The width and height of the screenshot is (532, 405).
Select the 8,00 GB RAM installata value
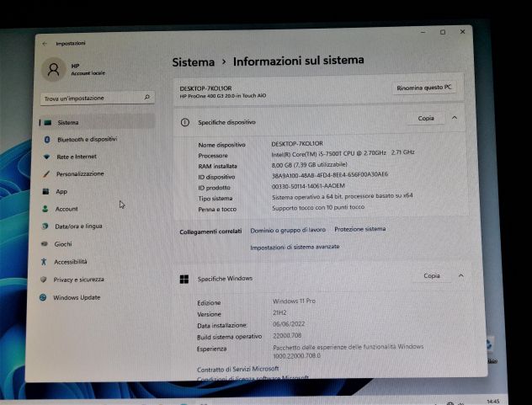tap(310, 165)
